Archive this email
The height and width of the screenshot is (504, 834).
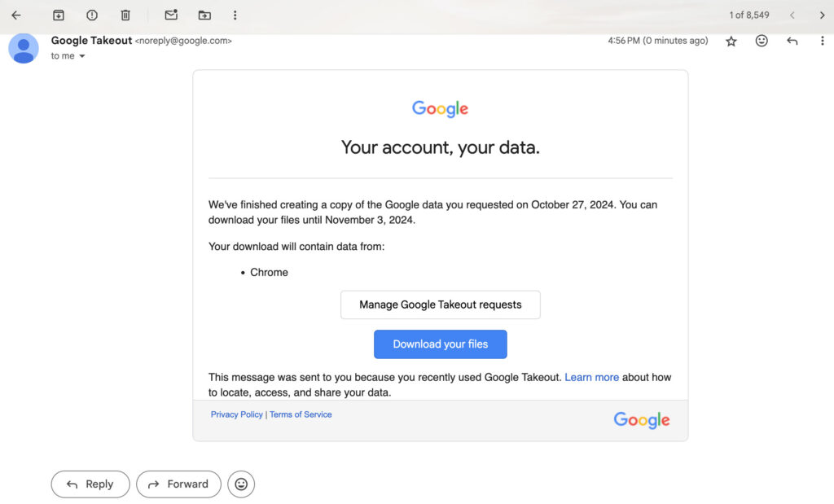57,15
